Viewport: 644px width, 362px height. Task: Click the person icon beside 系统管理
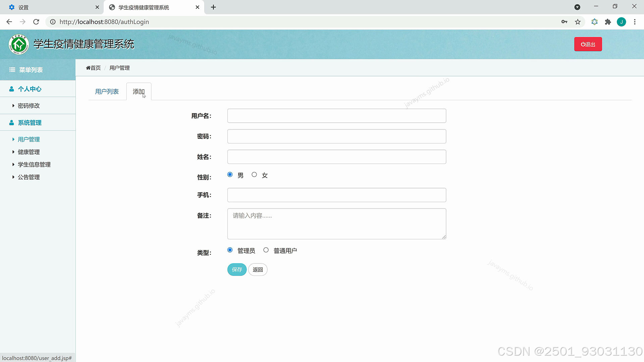click(11, 123)
